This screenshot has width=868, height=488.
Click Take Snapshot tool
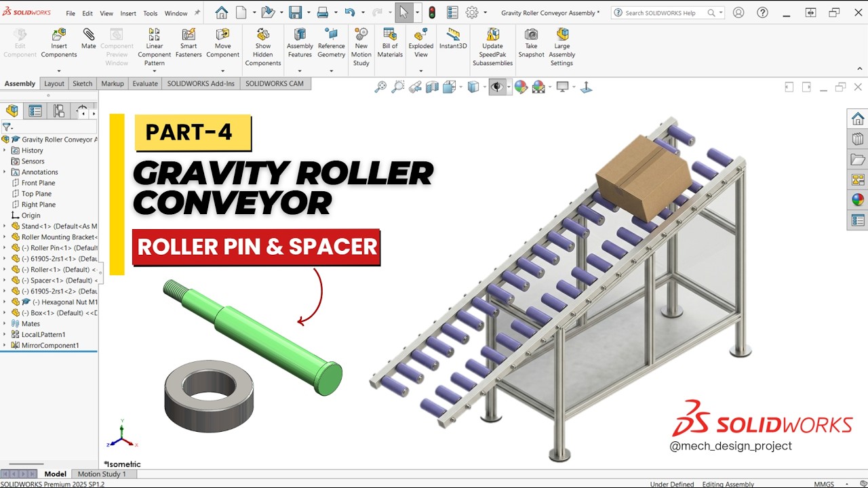point(532,43)
